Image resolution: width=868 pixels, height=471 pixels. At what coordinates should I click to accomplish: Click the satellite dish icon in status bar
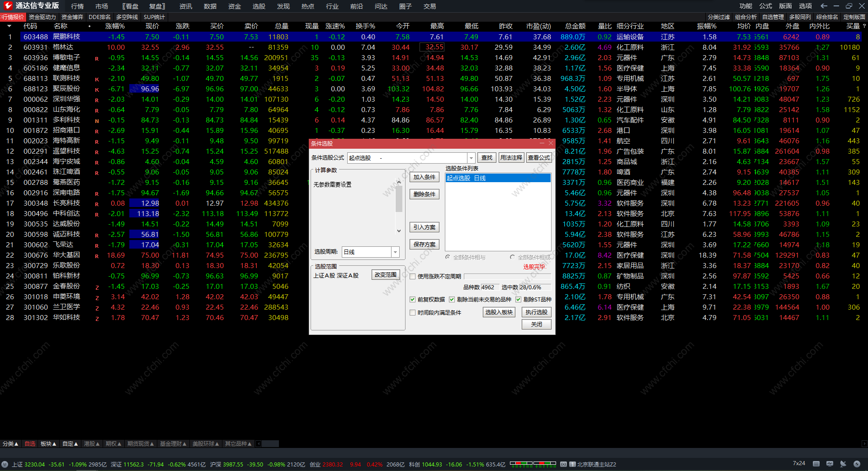click(x=843, y=464)
